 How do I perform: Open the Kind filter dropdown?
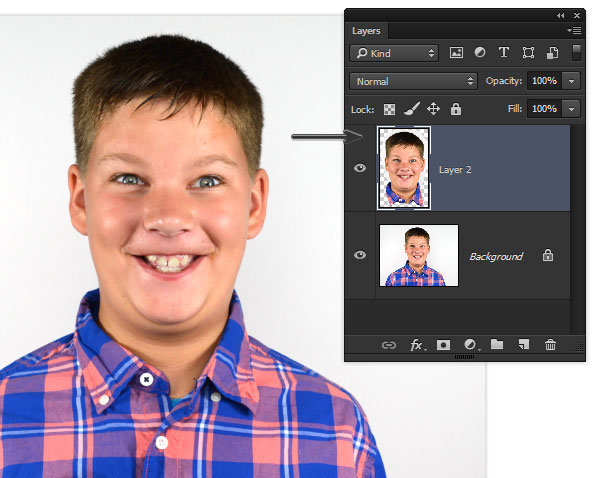[x=394, y=53]
